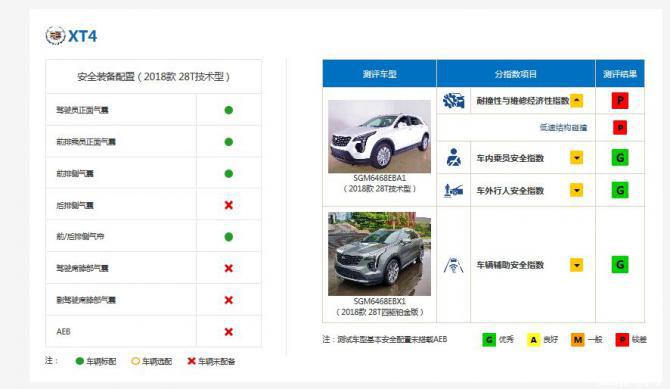Viewport: 670px width, 389px height.
Task: Click the green G 优秀 legend badge
Action: click(489, 340)
